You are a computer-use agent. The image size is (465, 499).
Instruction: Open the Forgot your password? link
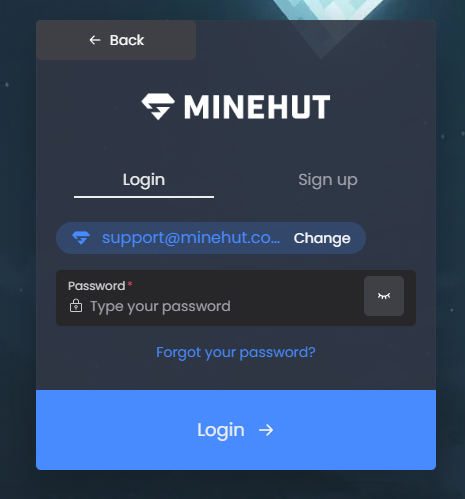point(236,352)
